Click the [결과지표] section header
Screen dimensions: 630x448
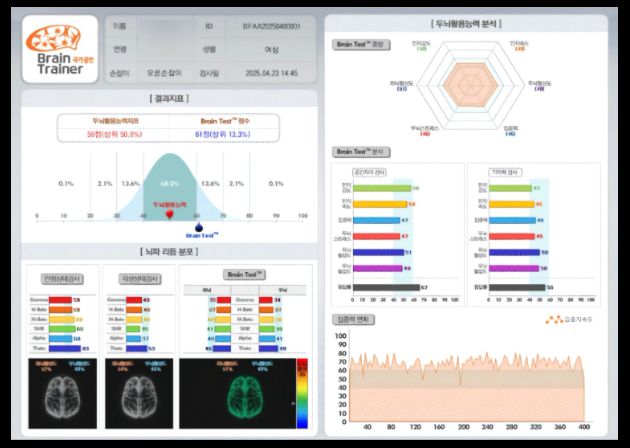click(169, 98)
